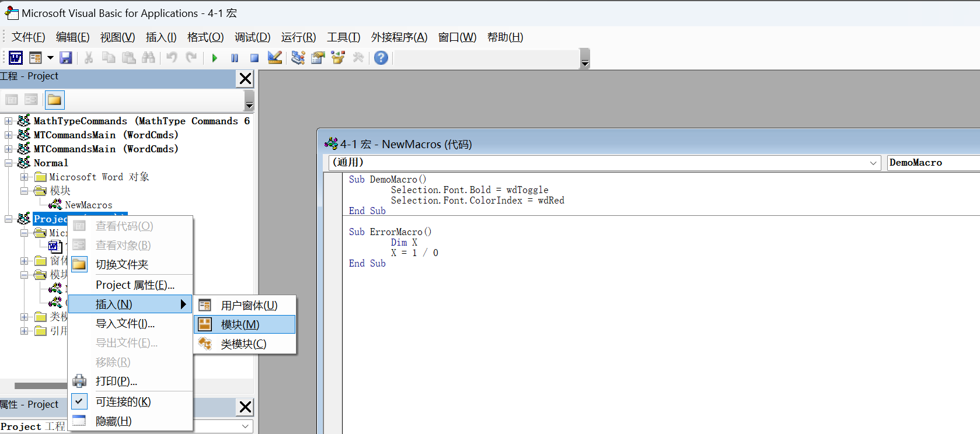Choose 模块(M) from the insert submenu
The height and width of the screenshot is (434, 980).
coord(245,324)
